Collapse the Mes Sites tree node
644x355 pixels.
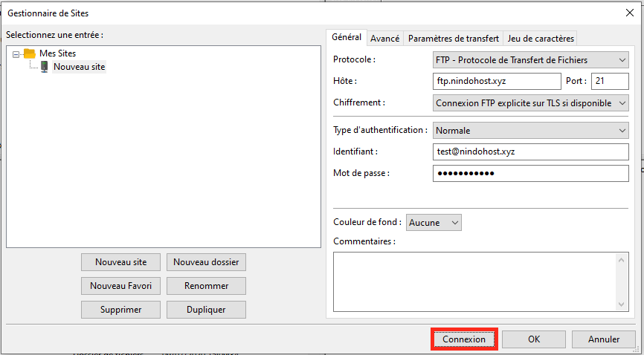16,53
